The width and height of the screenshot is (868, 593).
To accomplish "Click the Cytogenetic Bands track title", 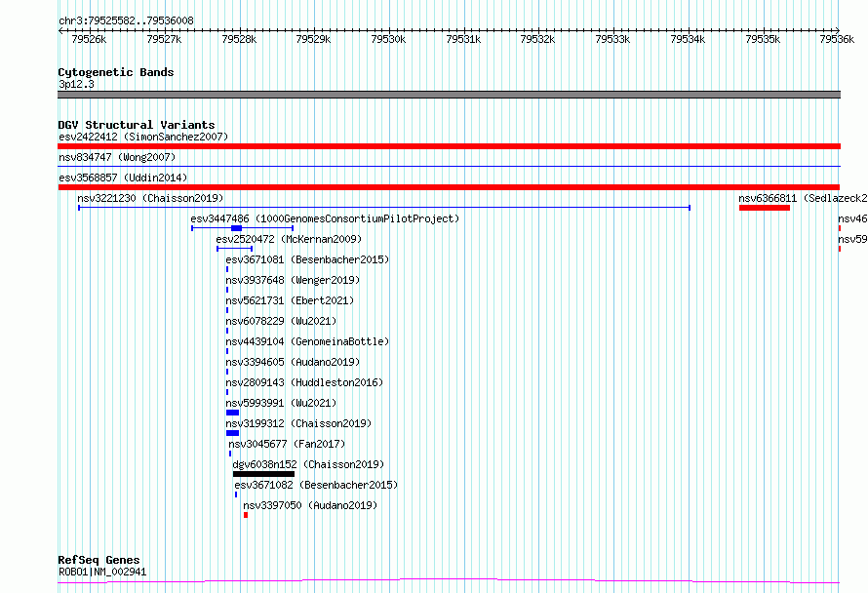I will pos(116,72).
